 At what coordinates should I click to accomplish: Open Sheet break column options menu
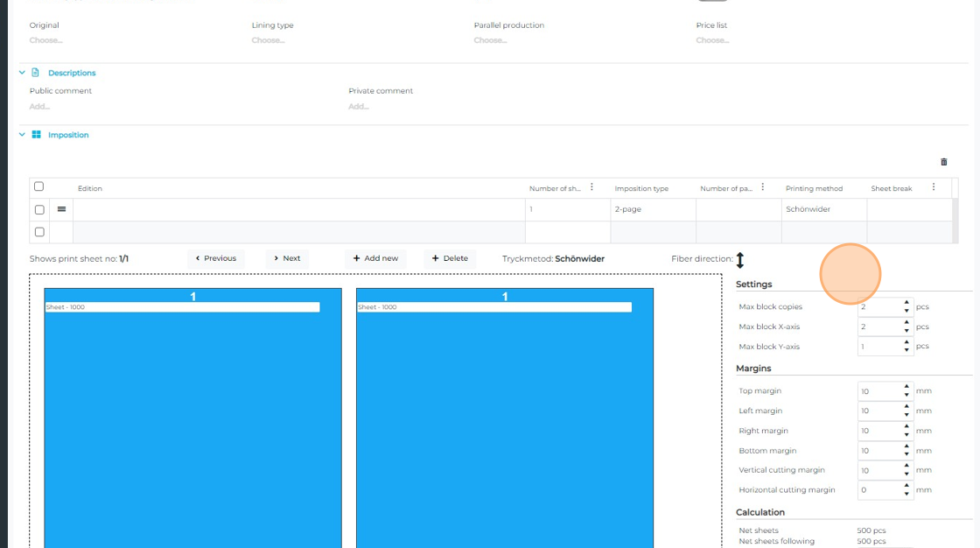tap(934, 187)
